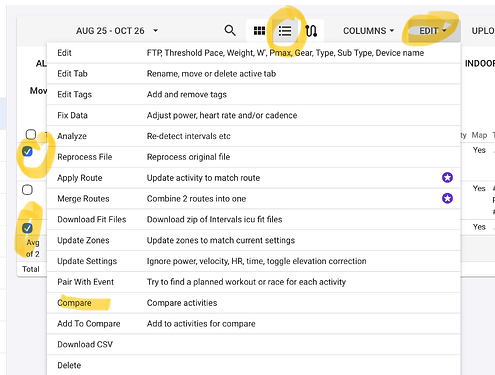Viewport: 495px width, 375px height.
Task: Expand the Columns dropdown
Action: [368, 31]
